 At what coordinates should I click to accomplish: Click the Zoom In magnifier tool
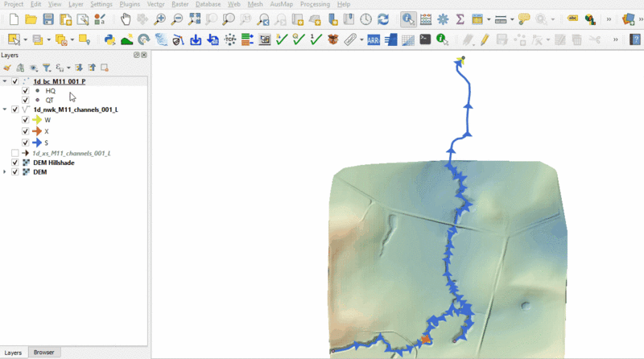point(160,19)
